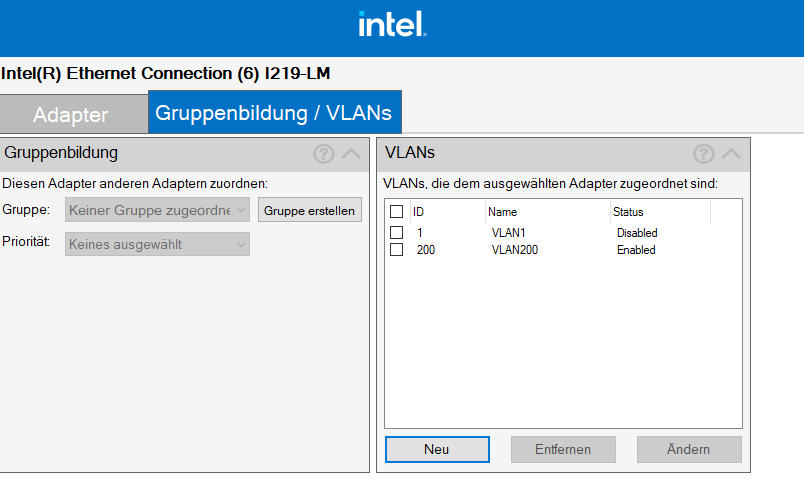Toggle the select-all VLANs checkbox

tap(396, 211)
